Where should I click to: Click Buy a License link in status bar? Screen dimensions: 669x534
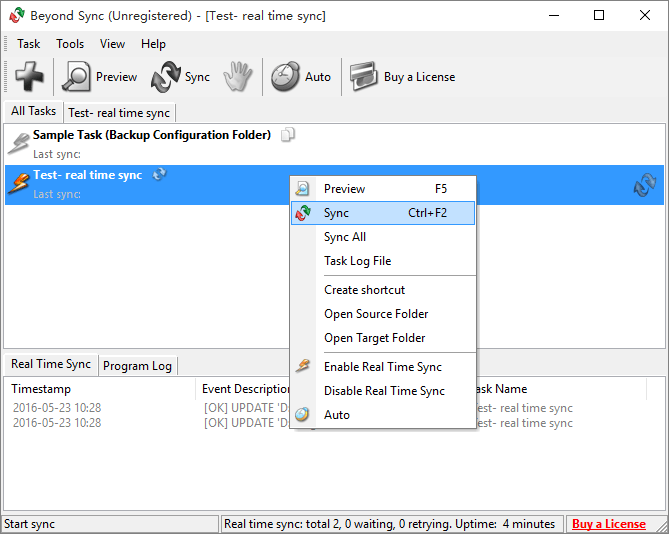[608, 524]
